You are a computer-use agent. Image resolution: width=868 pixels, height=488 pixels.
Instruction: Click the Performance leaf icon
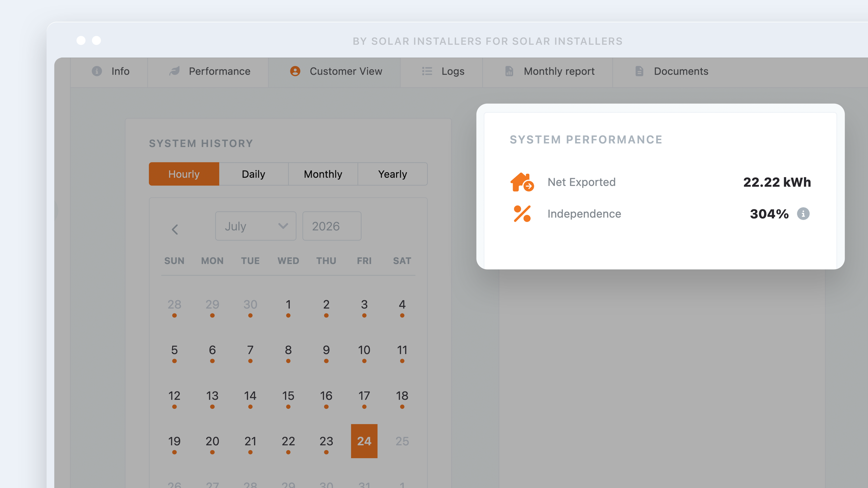pyautogui.click(x=175, y=71)
